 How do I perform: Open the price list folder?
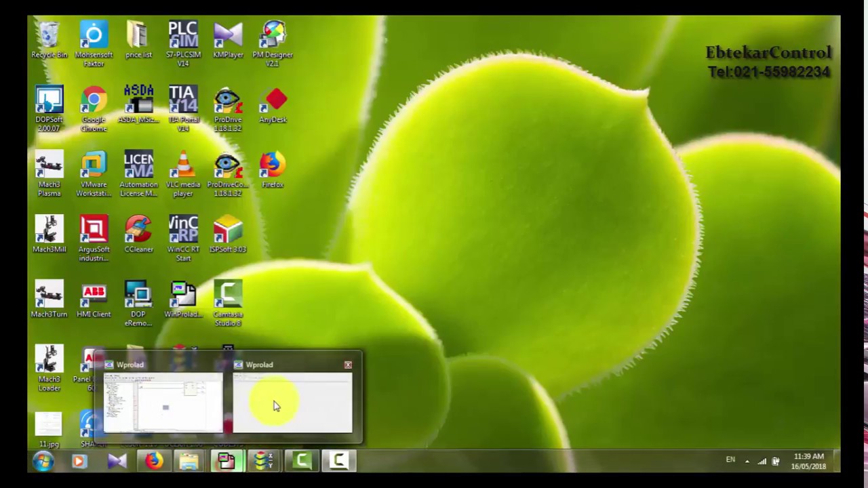(138, 41)
